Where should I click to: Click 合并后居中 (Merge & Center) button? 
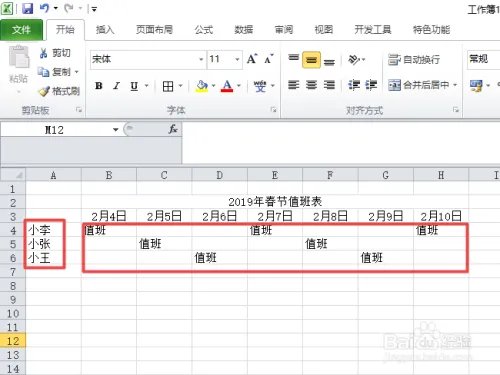click(x=418, y=85)
